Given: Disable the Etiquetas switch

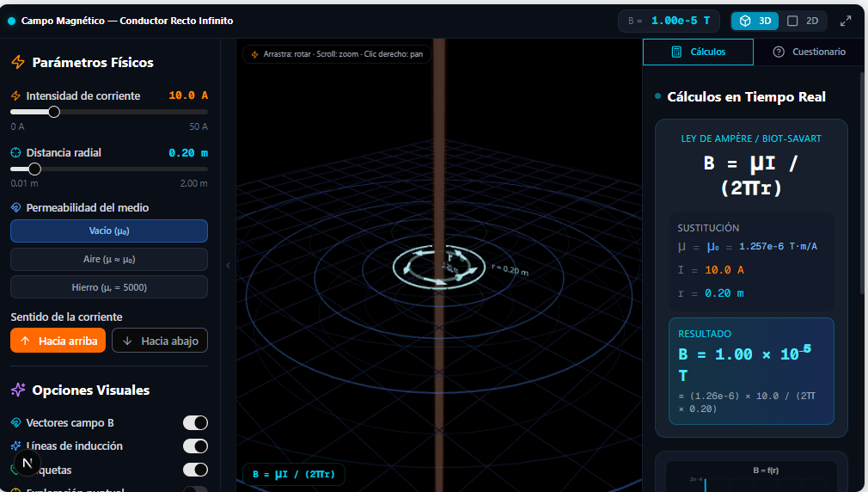Looking at the screenshot, I should tap(195, 470).
